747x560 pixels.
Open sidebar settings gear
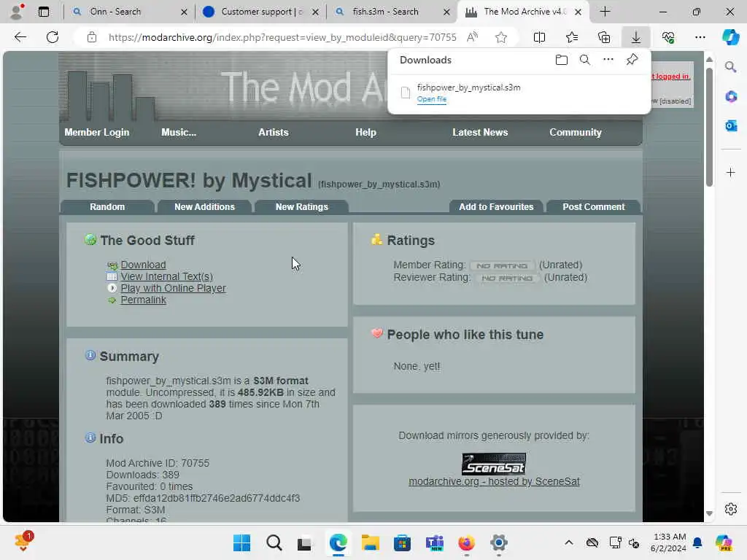(x=731, y=509)
